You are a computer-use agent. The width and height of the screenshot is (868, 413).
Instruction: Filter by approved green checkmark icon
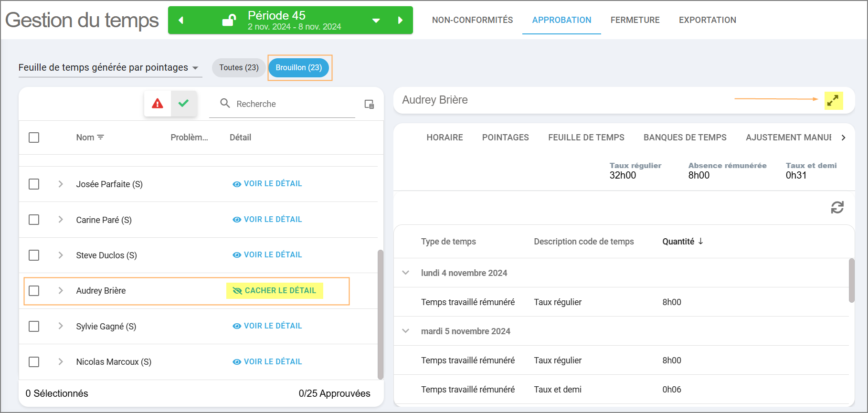pos(184,104)
